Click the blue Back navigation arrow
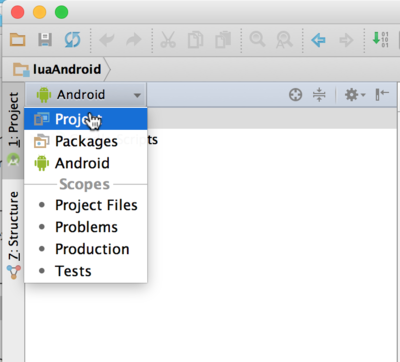This screenshot has height=362, width=400. click(318, 40)
